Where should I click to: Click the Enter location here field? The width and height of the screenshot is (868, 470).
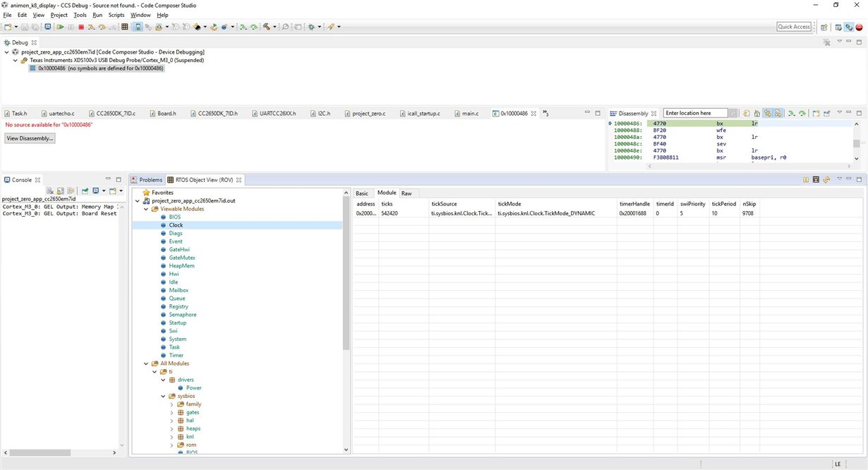[696, 113]
